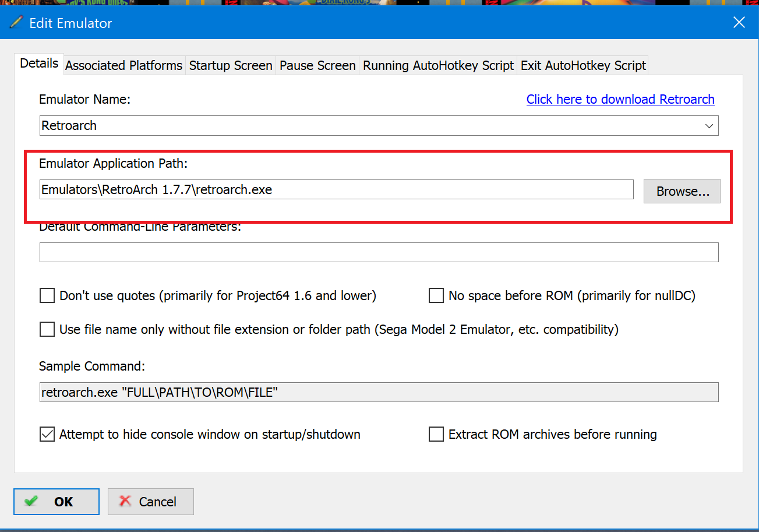Open the Exit AutoHotkey Script tab

(583, 66)
